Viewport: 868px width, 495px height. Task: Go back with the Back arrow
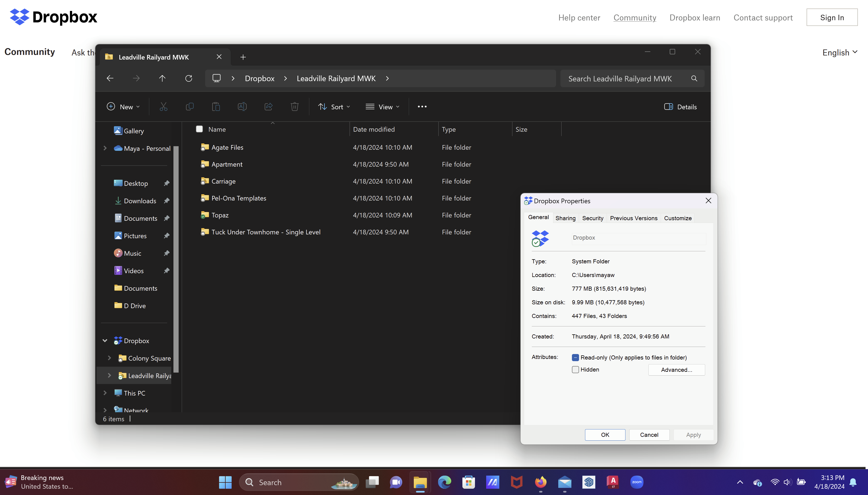tap(110, 78)
